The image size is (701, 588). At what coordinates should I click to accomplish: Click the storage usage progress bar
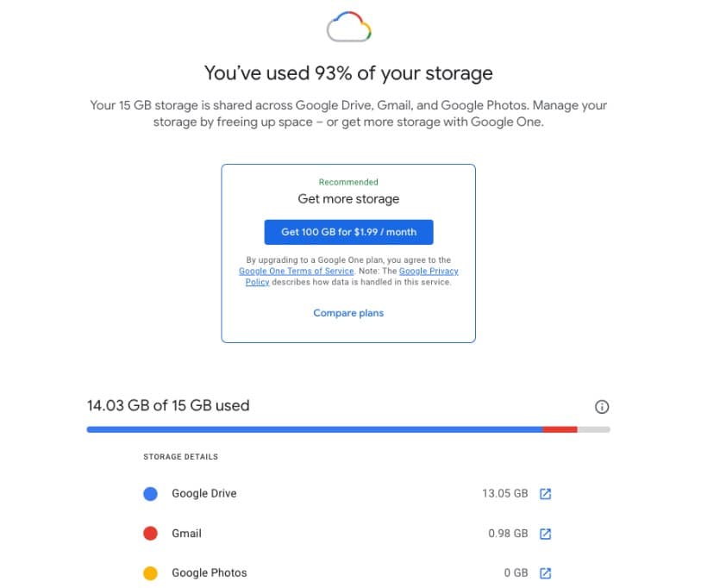pyautogui.click(x=348, y=428)
